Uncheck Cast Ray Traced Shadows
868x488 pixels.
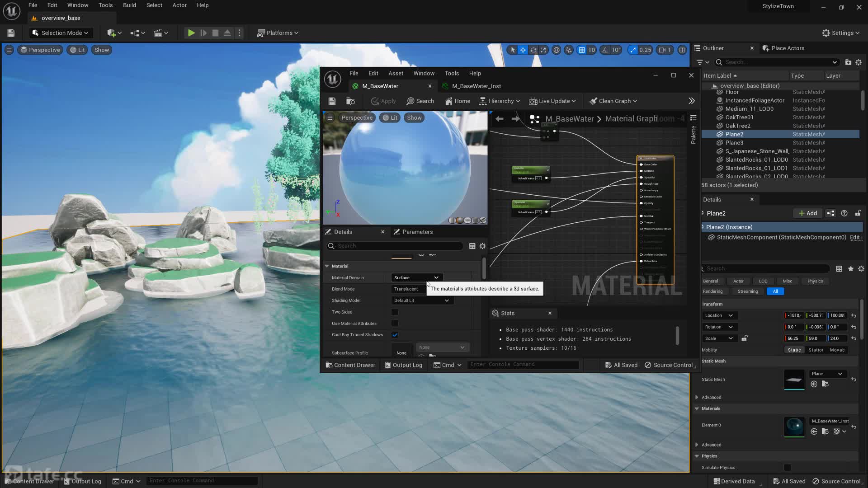tap(395, 335)
